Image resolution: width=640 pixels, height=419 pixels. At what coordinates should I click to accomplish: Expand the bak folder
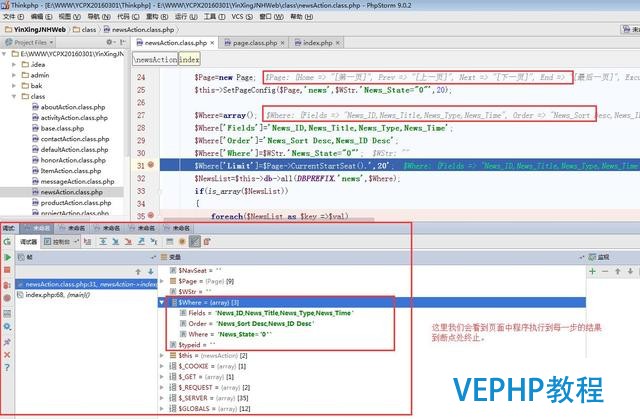click(14, 86)
